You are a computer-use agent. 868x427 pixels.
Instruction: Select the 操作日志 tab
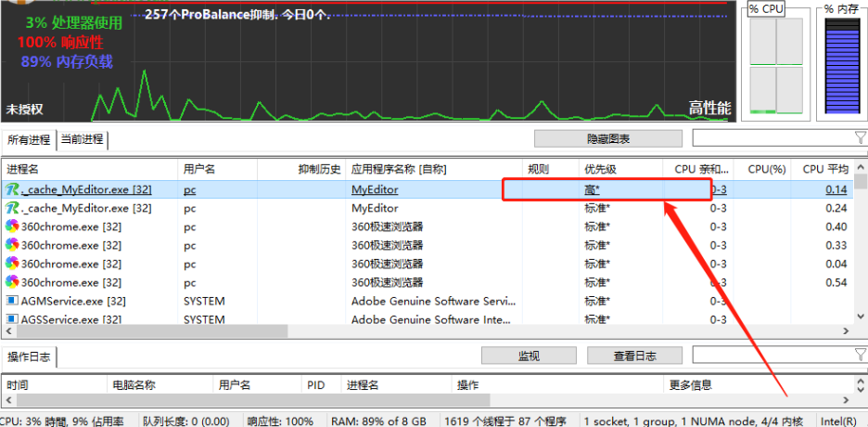point(29,357)
